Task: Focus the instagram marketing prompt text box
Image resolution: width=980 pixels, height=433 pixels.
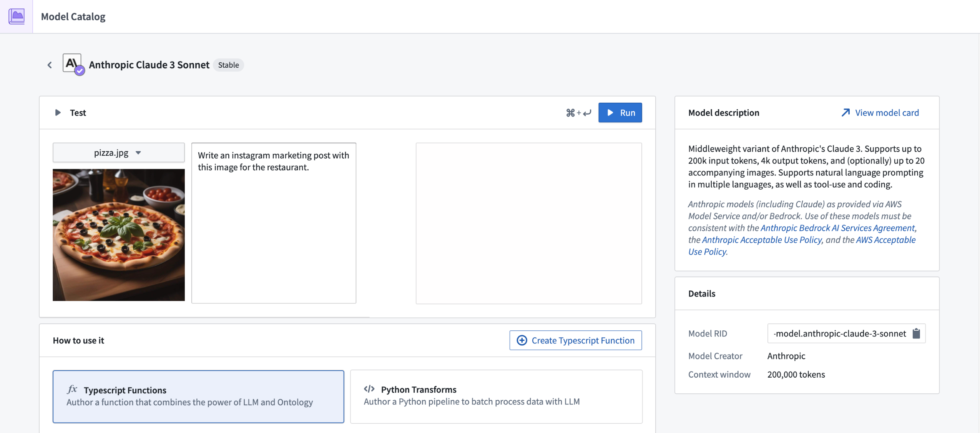Action: [274, 223]
